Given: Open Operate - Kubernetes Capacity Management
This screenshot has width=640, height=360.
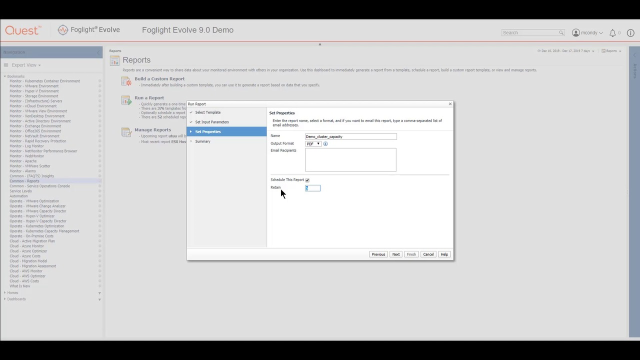Looking at the screenshot, I should 44,231.
